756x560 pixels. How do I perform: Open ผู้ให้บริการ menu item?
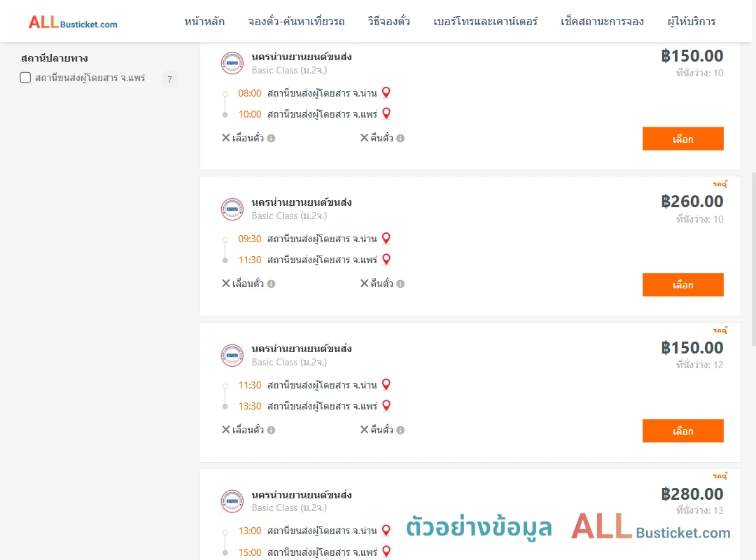pos(691,22)
